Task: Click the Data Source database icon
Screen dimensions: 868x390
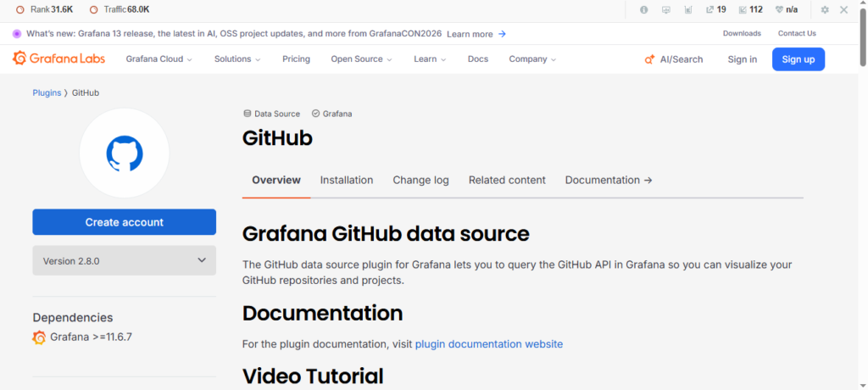Action: (248, 114)
